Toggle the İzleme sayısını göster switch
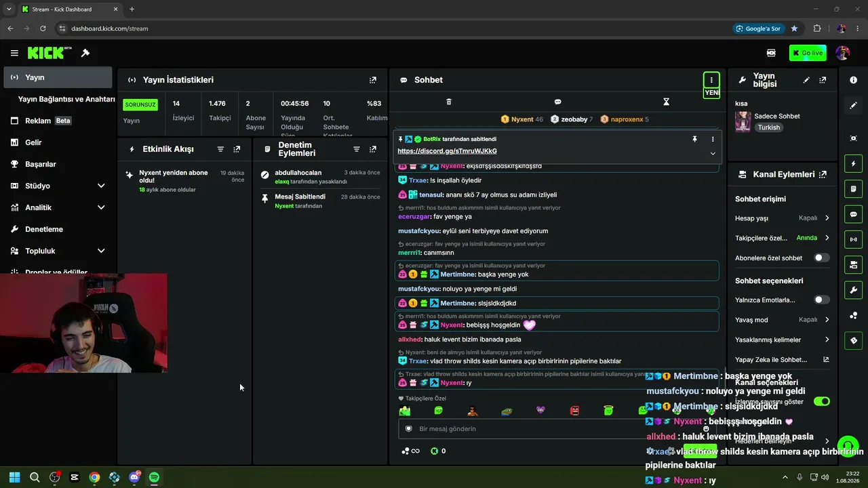This screenshot has width=868, height=488. click(822, 401)
